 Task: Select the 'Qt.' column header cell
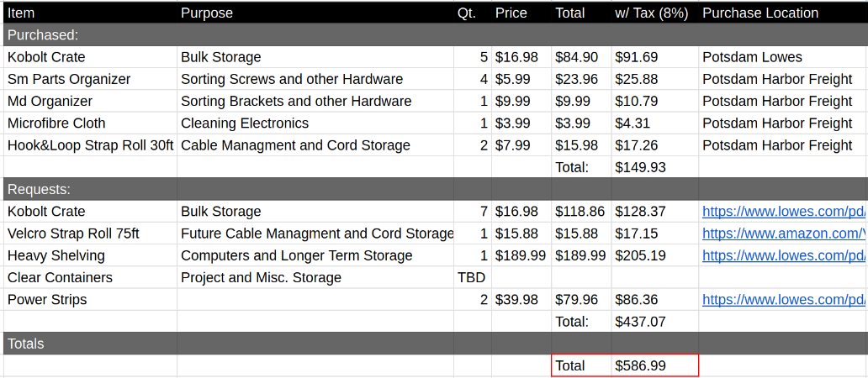coord(473,13)
